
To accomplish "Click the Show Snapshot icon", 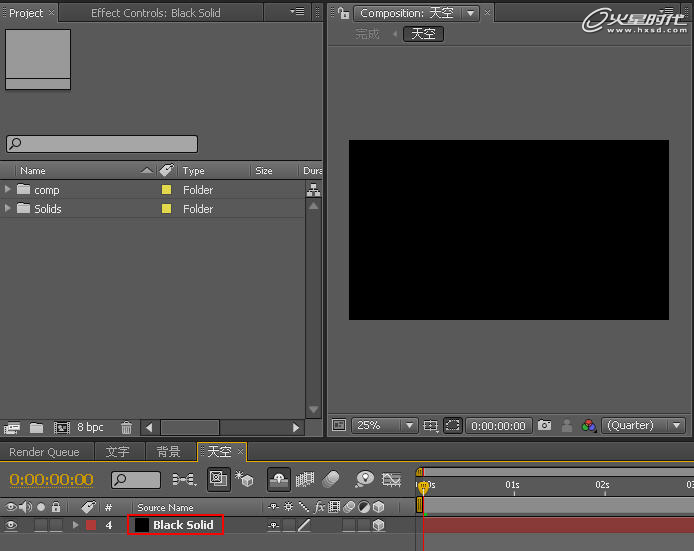I will tap(567, 426).
